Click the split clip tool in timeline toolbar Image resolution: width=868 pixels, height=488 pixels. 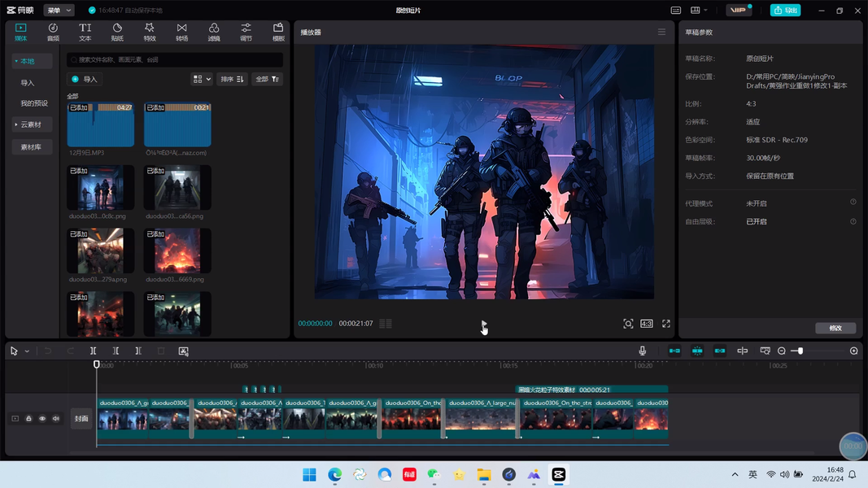[x=93, y=351]
